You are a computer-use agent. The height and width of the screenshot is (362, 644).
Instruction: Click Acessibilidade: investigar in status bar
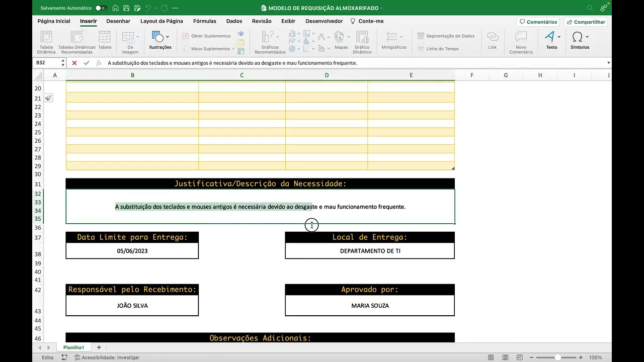tap(107, 357)
